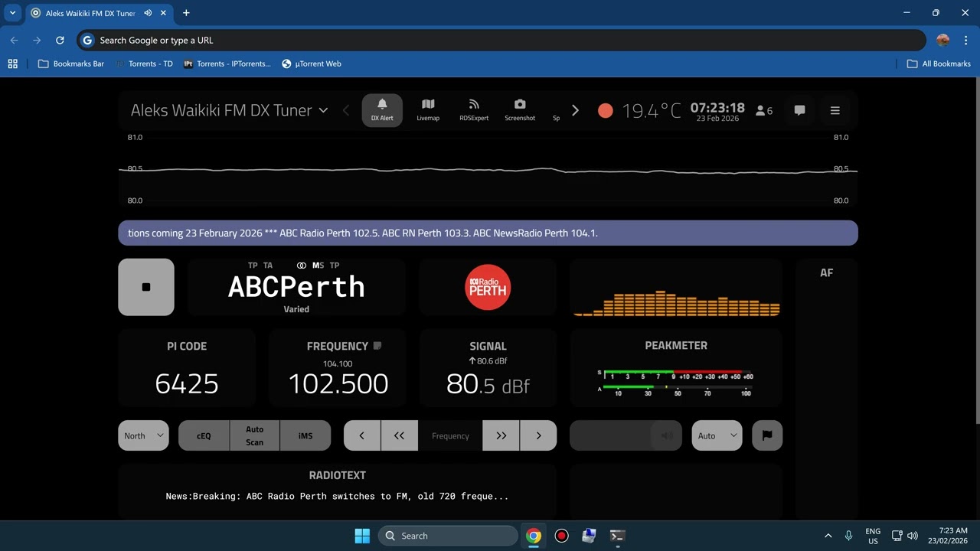
Task: Click the AF alternative frequencies panel header
Action: (826, 272)
